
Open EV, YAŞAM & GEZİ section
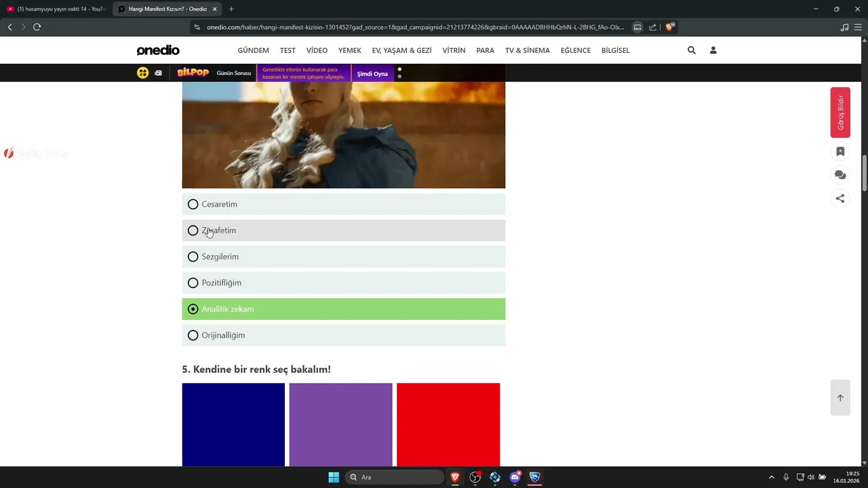pyautogui.click(x=401, y=50)
